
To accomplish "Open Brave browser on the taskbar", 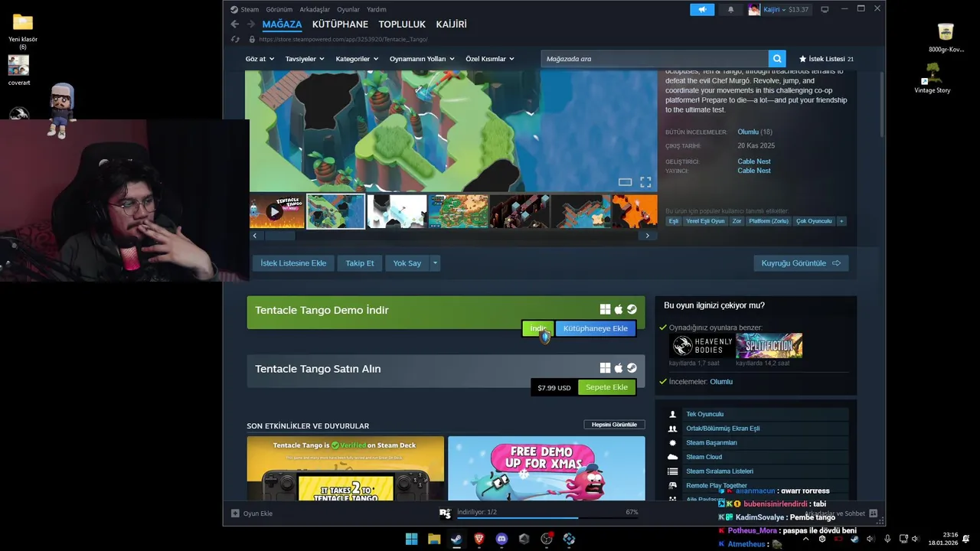I will (479, 539).
